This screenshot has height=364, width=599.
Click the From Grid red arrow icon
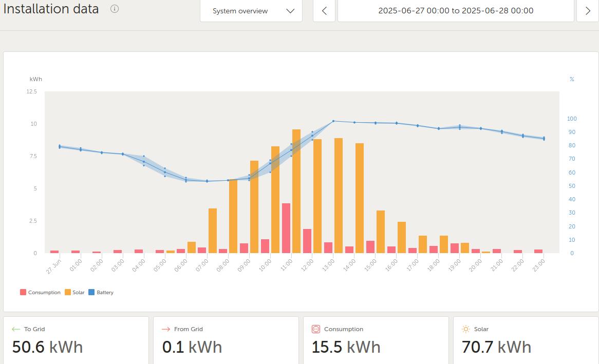pyautogui.click(x=166, y=329)
